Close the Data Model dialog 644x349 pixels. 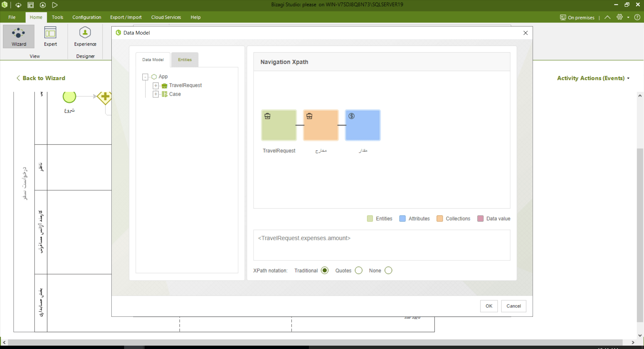pyautogui.click(x=526, y=33)
